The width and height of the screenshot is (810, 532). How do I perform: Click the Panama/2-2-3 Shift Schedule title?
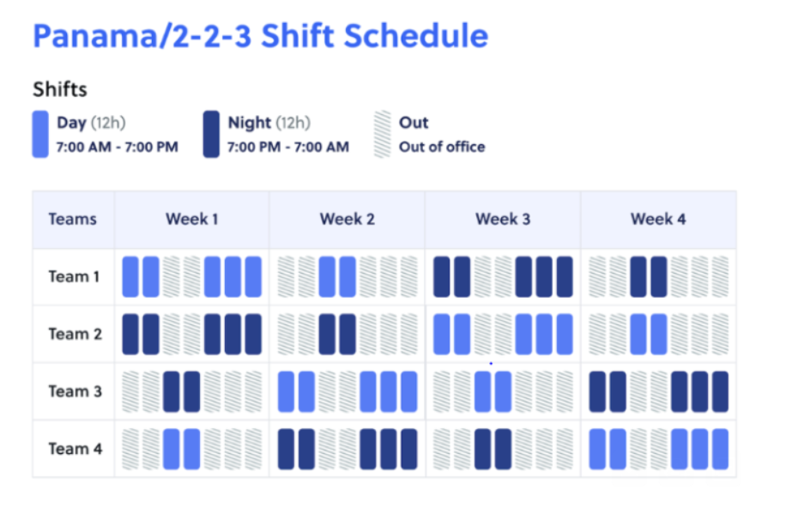click(x=260, y=36)
